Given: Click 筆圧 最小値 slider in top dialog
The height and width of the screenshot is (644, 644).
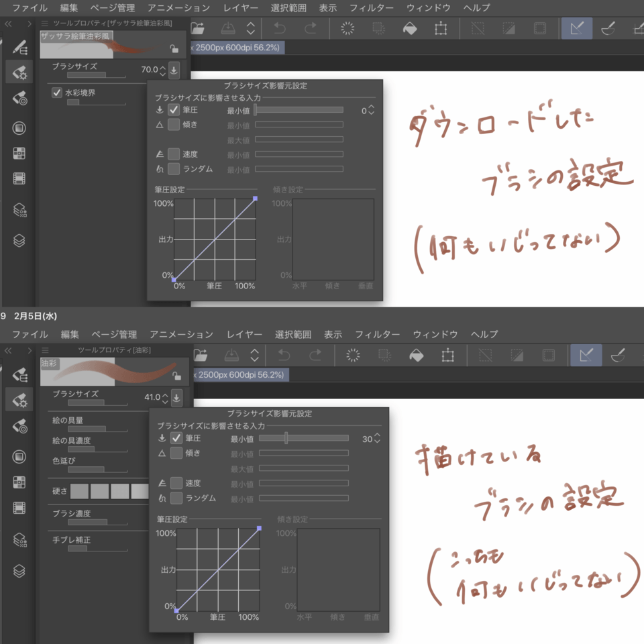Looking at the screenshot, I should coord(299,109).
